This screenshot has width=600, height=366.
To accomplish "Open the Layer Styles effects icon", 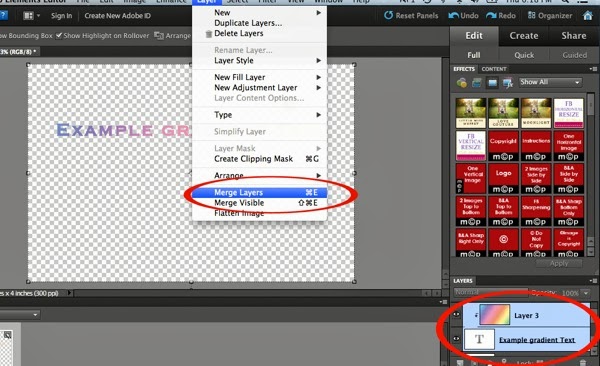I will [477, 82].
